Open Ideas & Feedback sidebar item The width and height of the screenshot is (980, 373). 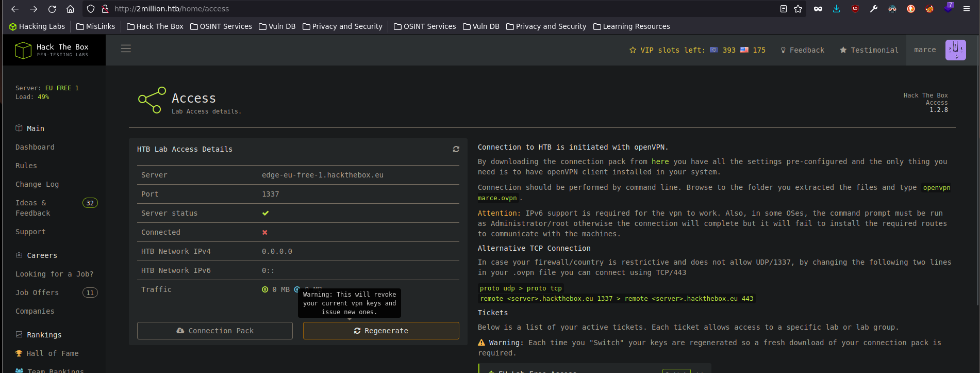(x=33, y=208)
